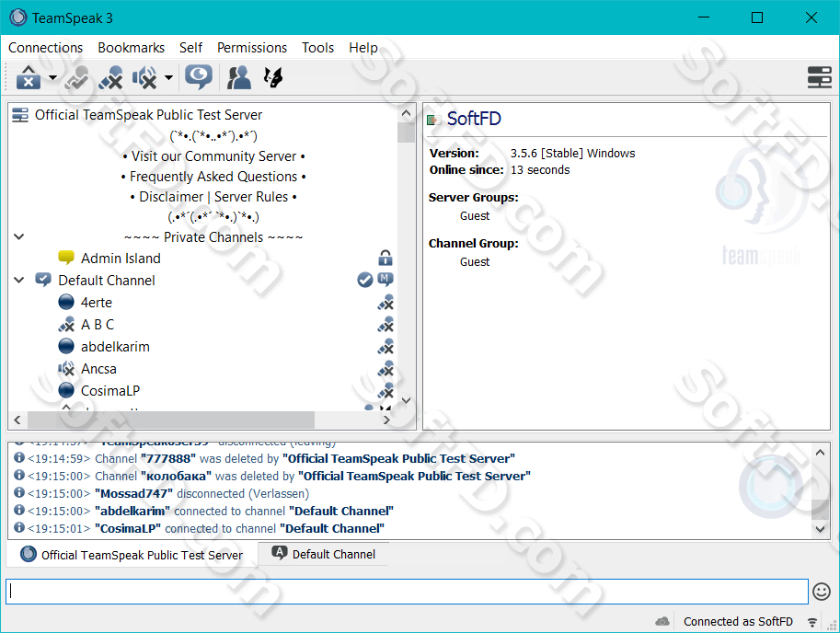The width and height of the screenshot is (840, 633).
Task: Open the dropdown arrow next to Connect icon
Action: (x=52, y=77)
